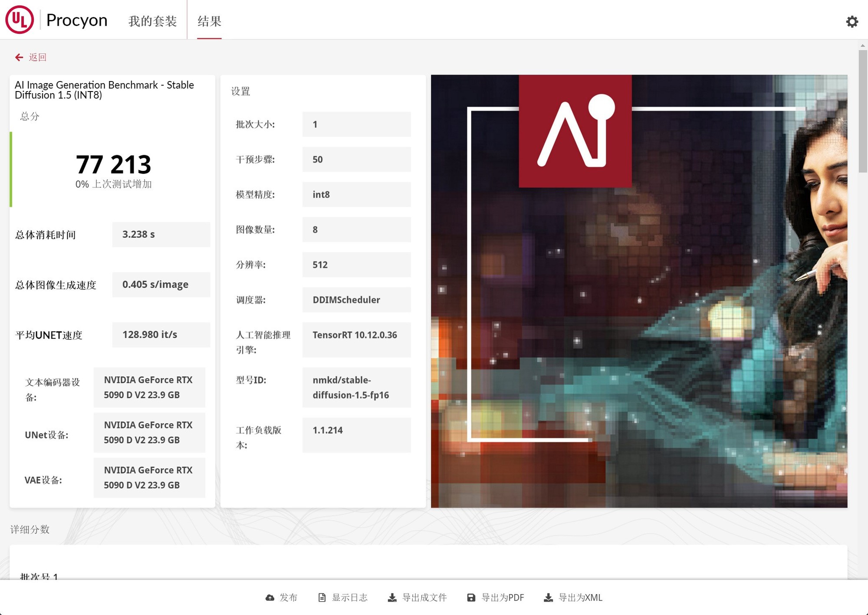Click the cloud publish icon
This screenshot has height=615, width=868.
click(270, 598)
